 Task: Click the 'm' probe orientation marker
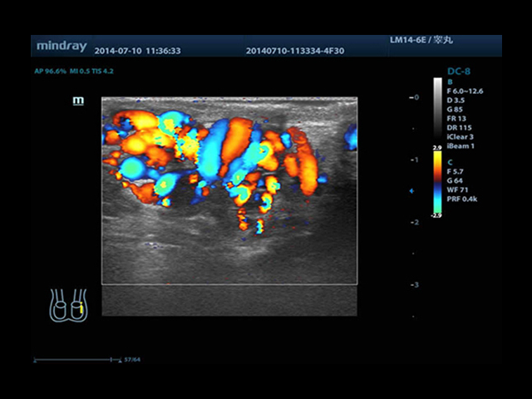click(78, 101)
